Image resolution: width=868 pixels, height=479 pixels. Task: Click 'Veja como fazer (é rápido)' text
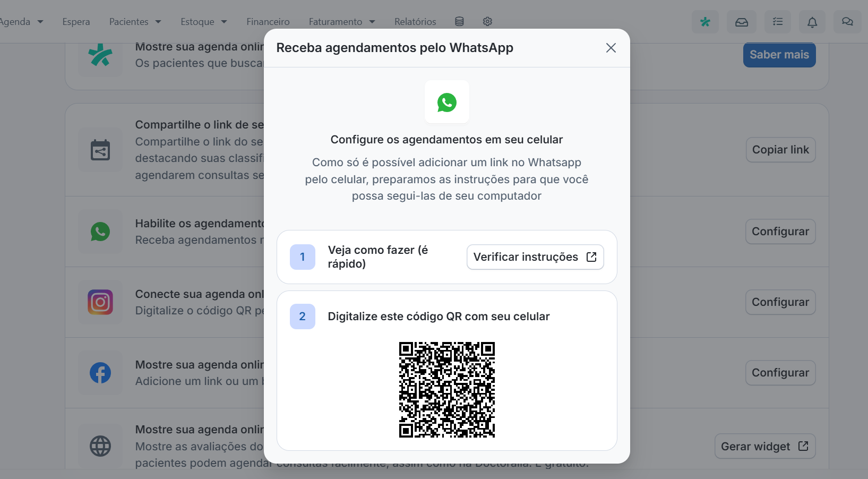point(378,257)
